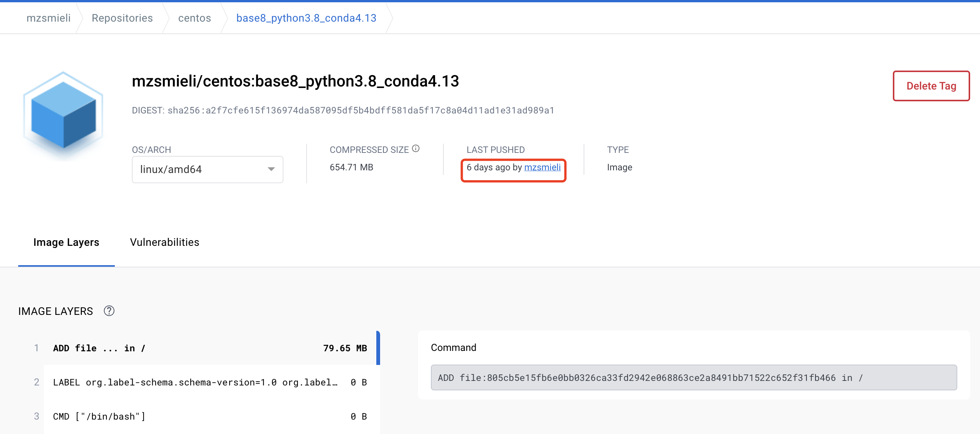The image size is (980, 434).
Task: Select layer 3 CMD /bin/bash row
Action: [x=99, y=417]
